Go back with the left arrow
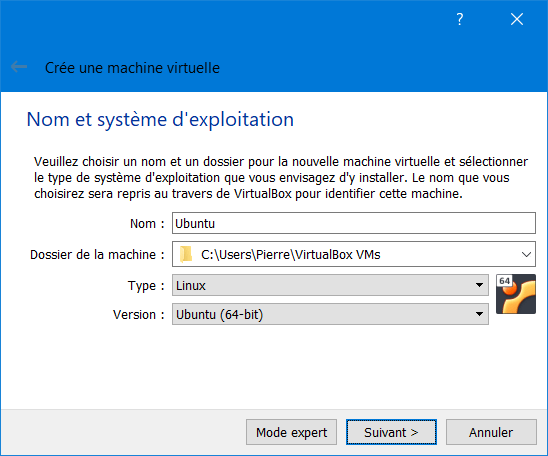This screenshot has height=456, width=548. pyautogui.click(x=19, y=66)
